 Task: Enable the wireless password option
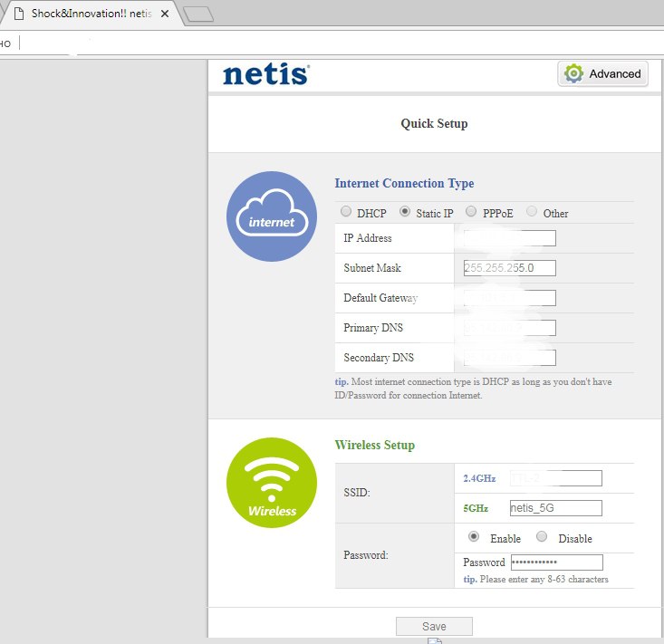click(474, 537)
